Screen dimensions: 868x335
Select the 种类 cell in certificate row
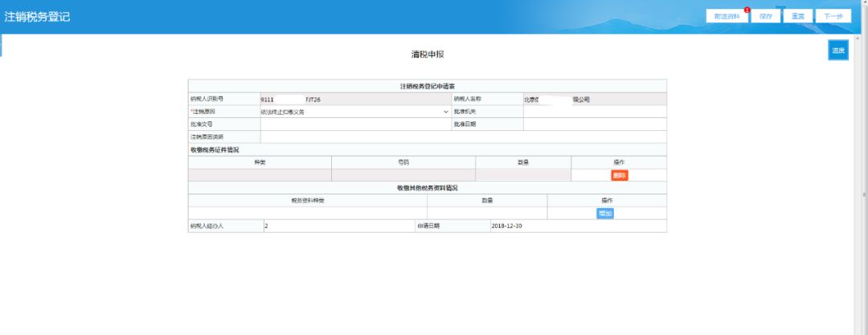click(260, 175)
